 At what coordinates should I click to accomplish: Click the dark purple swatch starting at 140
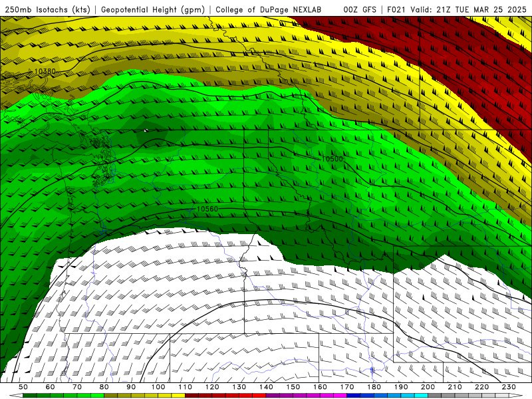(x=273, y=396)
